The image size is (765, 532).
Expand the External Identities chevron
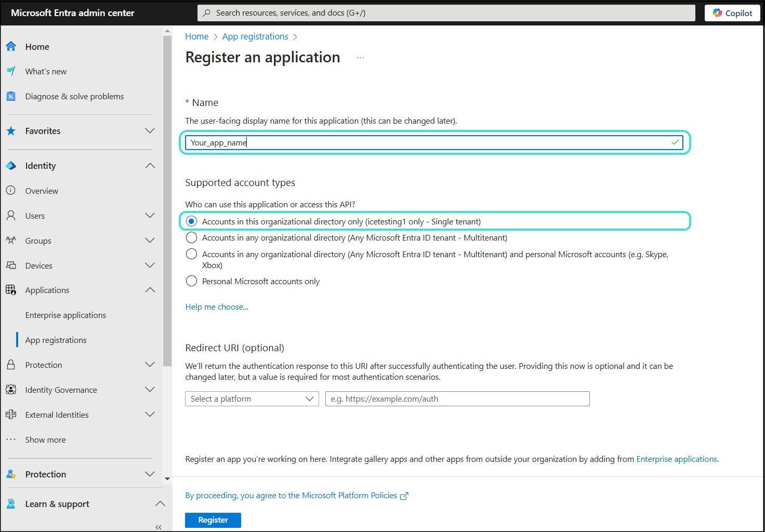coord(150,414)
